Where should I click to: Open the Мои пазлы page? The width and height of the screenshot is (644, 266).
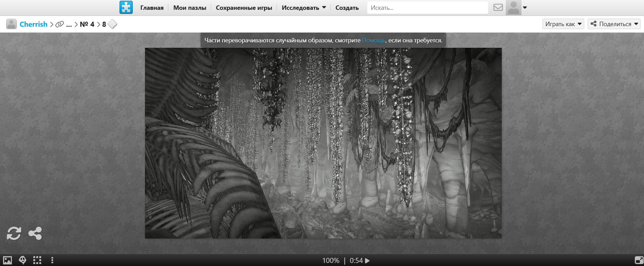[x=190, y=7]
